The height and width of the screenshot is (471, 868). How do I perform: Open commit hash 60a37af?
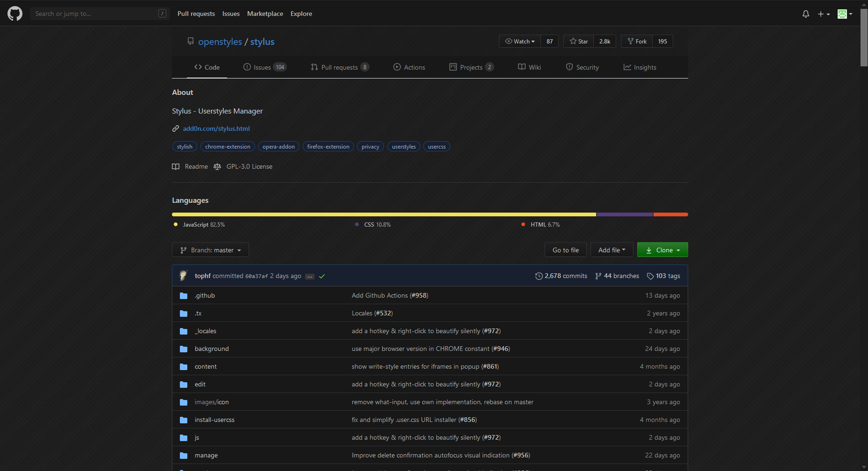click(256, 276)
